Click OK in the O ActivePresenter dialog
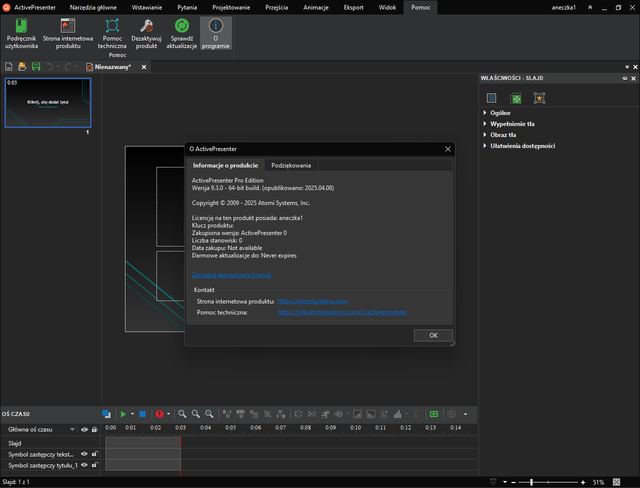Image resolution: width=640 pixels, height=488 pixels. [x=433, y=335]
